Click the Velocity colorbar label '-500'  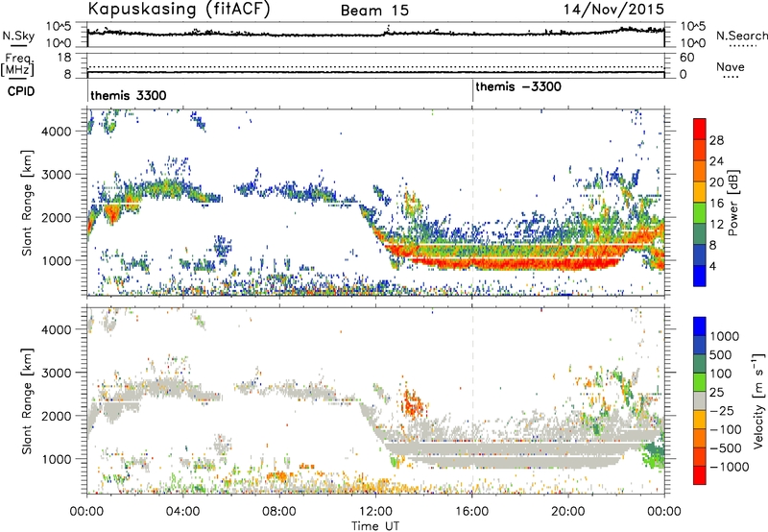(x=726, y=447)
